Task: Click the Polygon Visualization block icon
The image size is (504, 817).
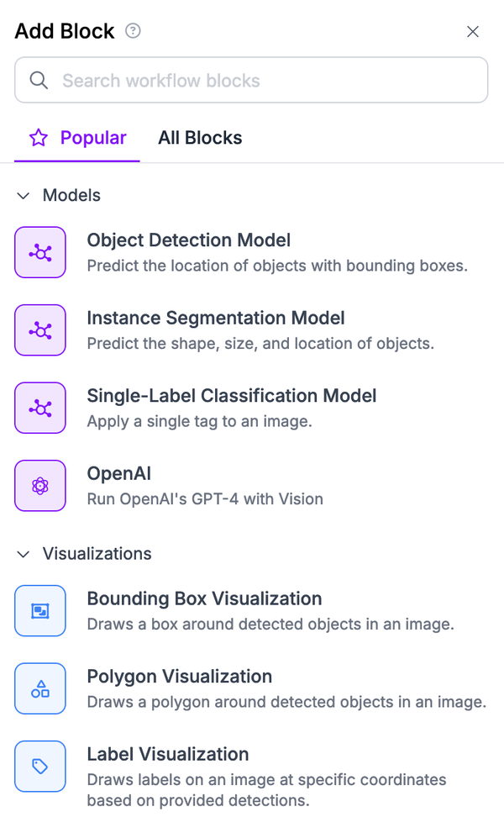Action: pyautogui.click(x=39, y=688)
